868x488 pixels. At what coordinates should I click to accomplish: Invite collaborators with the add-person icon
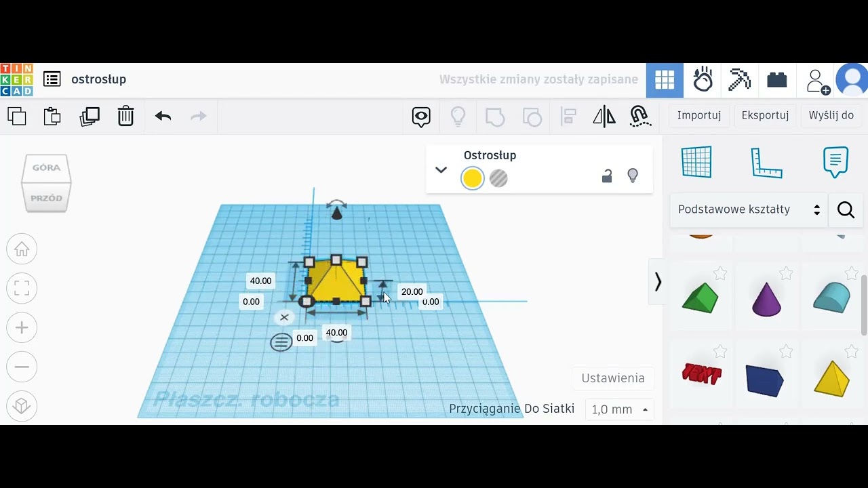(x=818, y=81)
